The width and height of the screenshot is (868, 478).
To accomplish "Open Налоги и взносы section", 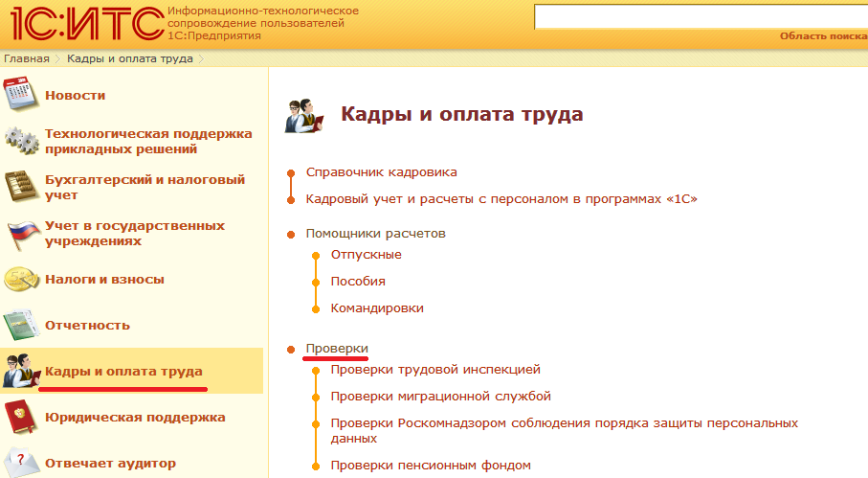I will coord(104,279).
